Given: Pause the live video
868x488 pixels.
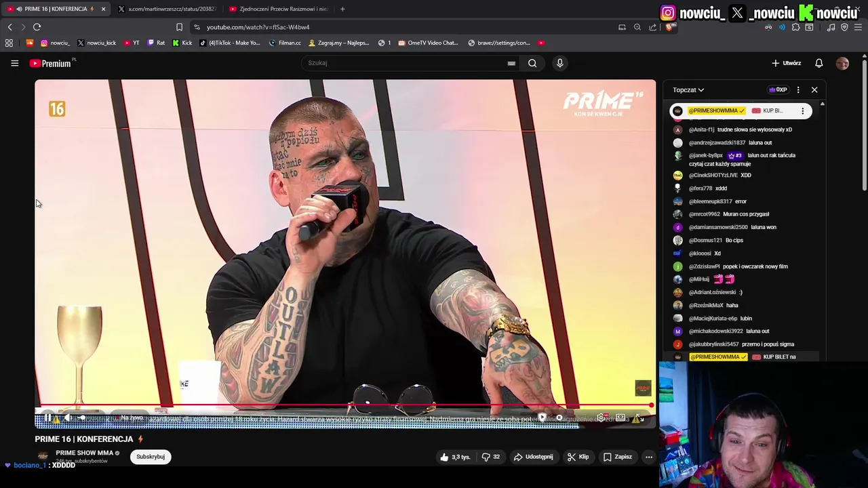Looking at the screenshot, I should [x=47, y=418].
